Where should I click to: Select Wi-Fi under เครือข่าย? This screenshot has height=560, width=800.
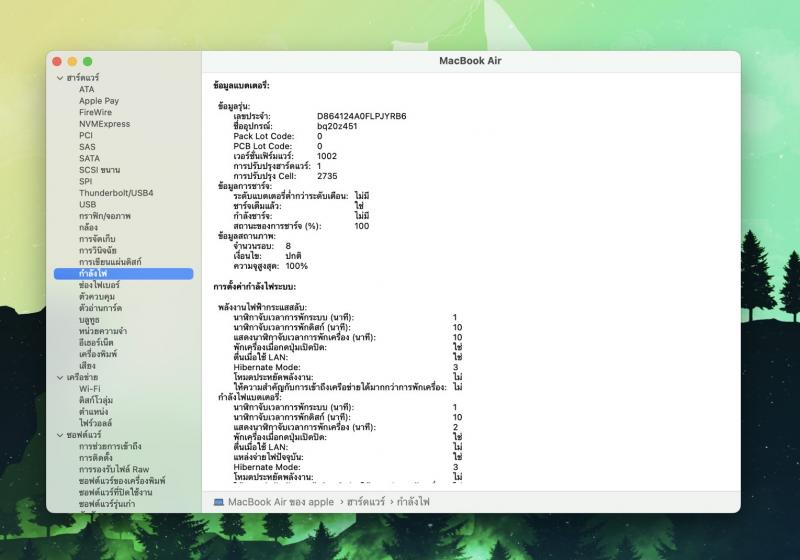coord(90,389)
